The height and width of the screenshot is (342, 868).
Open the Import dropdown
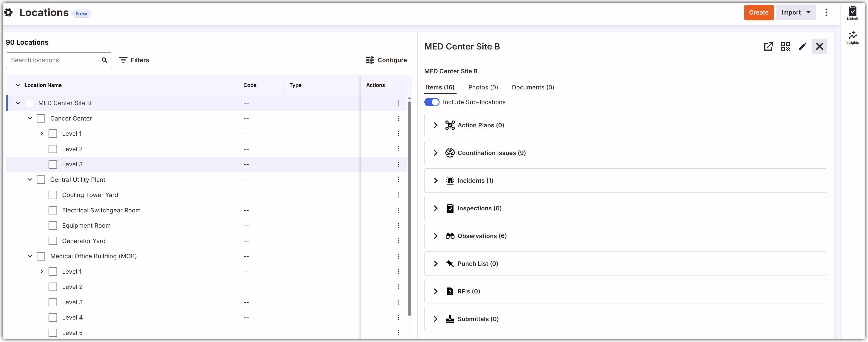click(796, 12)
